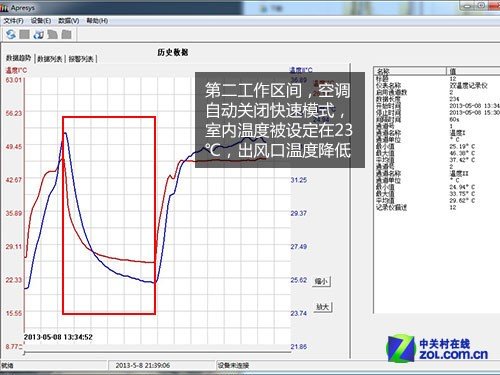500x375 pixels.
Task: Click left axis value 15.55
Action: coord(13,313)
